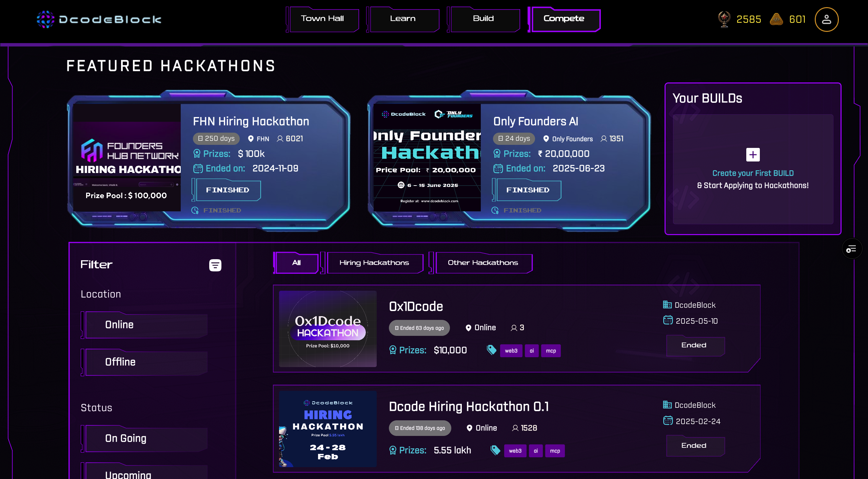Click the 250 days badge
Image resolution: width=868 pixels, height=479 pixels.
(x=216, y=138)
